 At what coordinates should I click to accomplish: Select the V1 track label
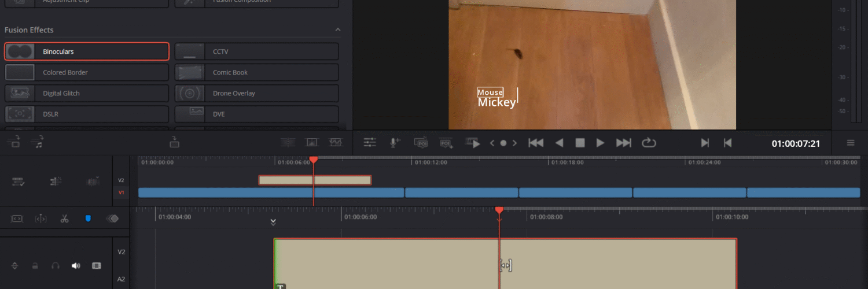pos(121,192)
